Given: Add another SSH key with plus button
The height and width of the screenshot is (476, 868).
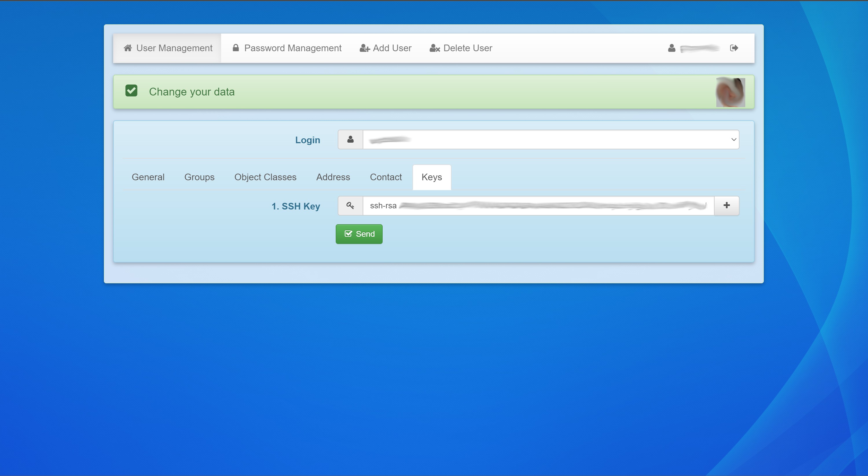Looking at the screenshot, I should click(x=726, y=205).
